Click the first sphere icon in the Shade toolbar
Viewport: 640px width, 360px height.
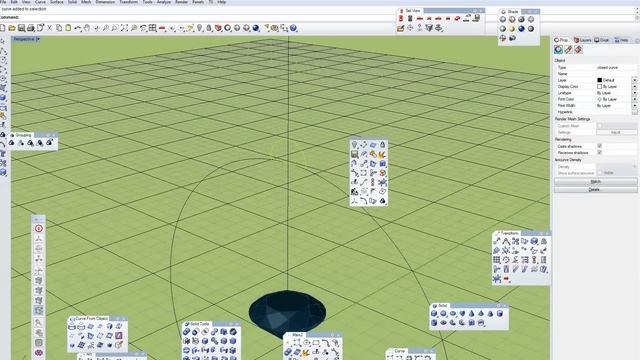(503, 19)
